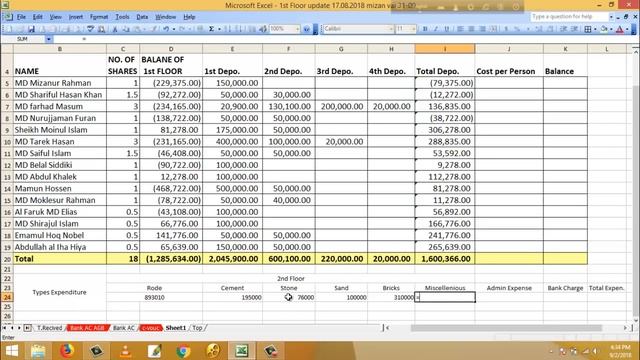Click the Type a question for help box

pyautogui.click(x=569, y=17)
